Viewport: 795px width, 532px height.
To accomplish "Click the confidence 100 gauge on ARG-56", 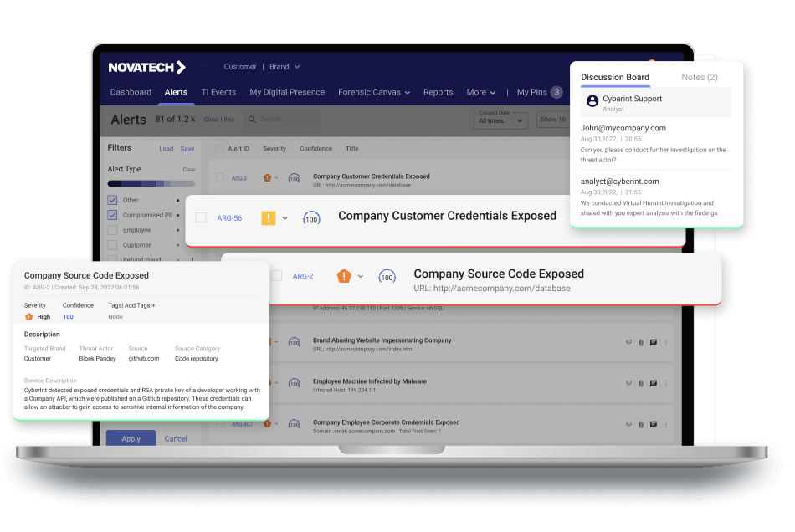I will point(311,218).
